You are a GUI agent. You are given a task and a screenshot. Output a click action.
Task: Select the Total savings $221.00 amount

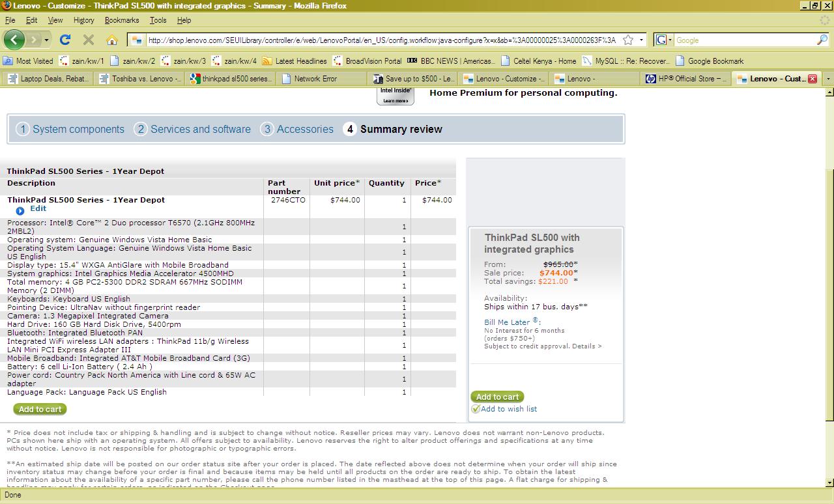553,281
